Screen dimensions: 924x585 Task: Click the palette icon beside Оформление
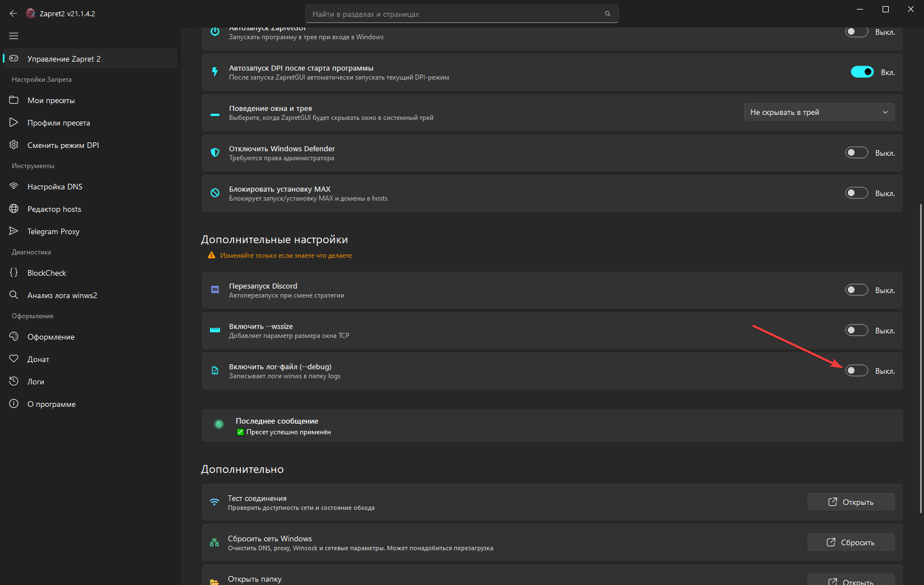pyautogui.click(x=14, y=336)
